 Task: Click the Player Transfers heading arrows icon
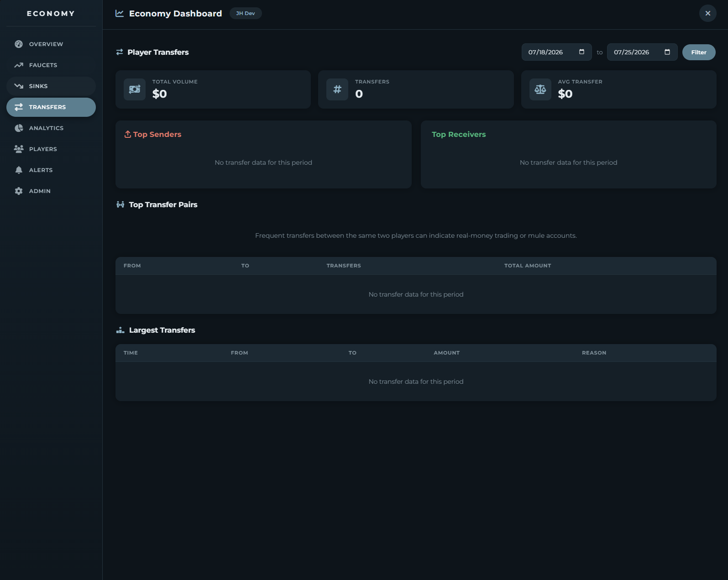click(x=120, y=52)
